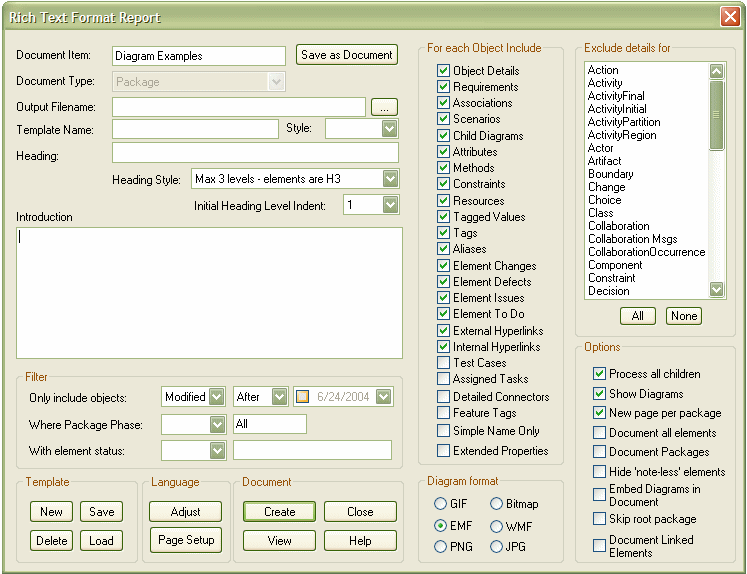Uncheck the Object Details checkbox
The height and width of the screenshot is (574, 747).
(443, 71)
